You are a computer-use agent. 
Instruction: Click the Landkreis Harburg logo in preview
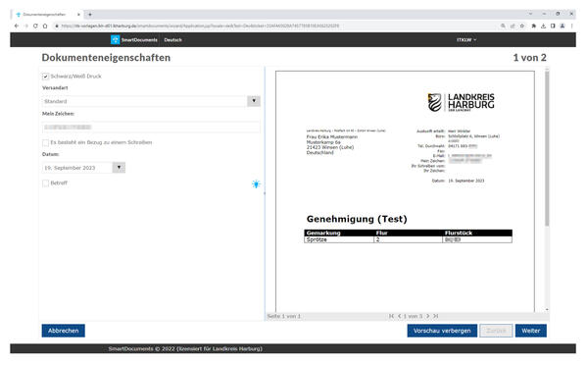(x=461, y=102)
